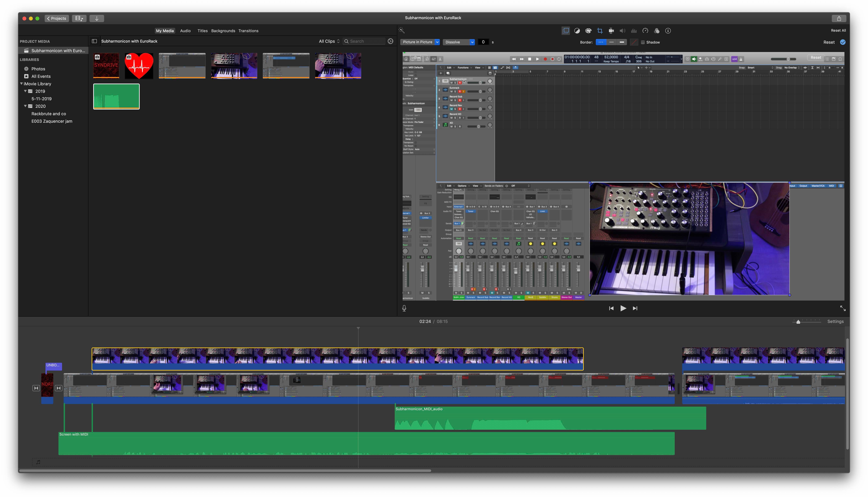Open the Color Correction palette tool
868x497 pixels.
(x=588, y=31)
